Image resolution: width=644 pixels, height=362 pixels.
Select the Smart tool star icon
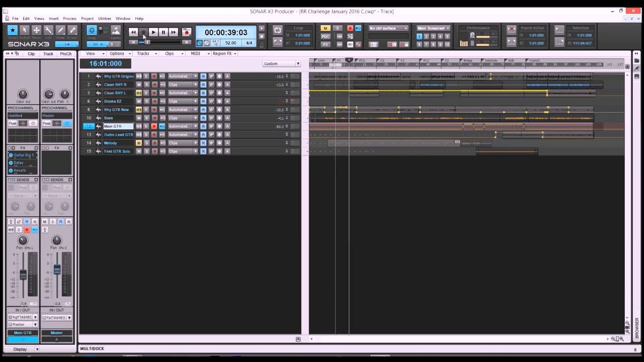click(x=13, y=30)
